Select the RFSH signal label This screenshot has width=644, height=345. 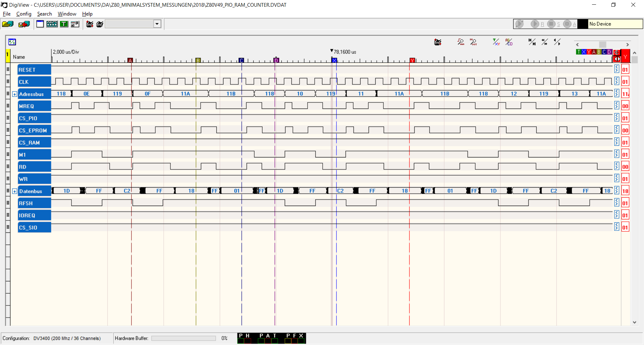pyautogui.click(x=34, y=203)
